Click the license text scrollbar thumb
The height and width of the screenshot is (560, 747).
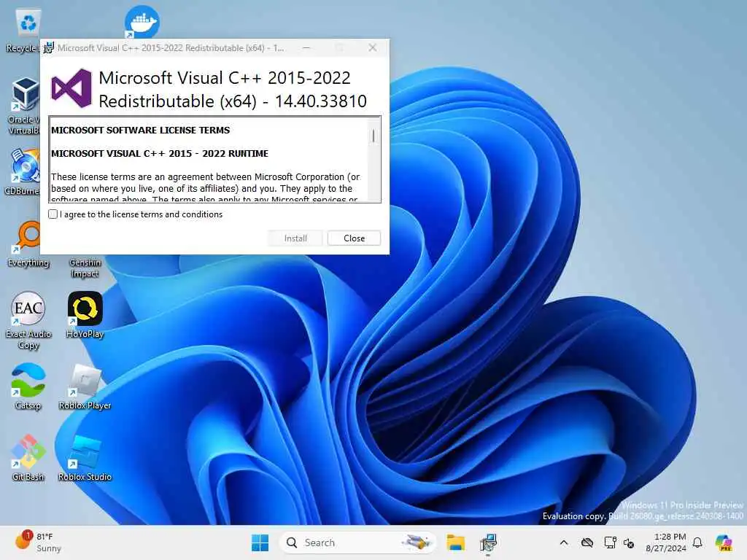coord(373,136)
